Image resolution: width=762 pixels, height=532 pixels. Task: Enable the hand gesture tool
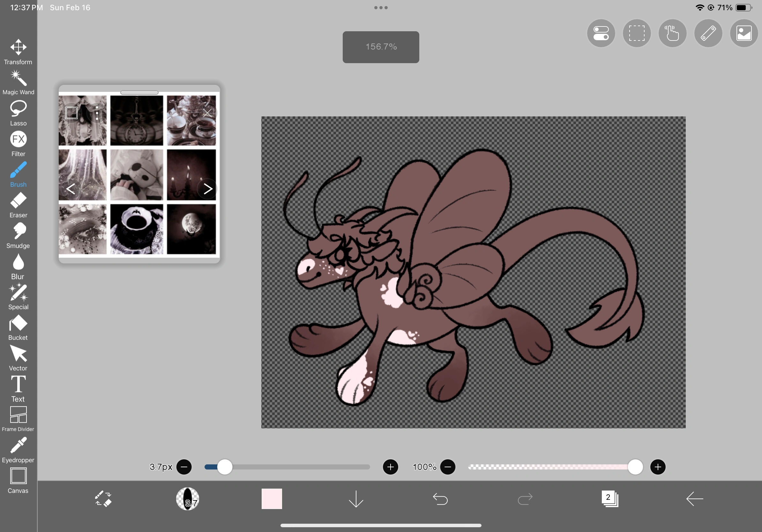point(672,33)
